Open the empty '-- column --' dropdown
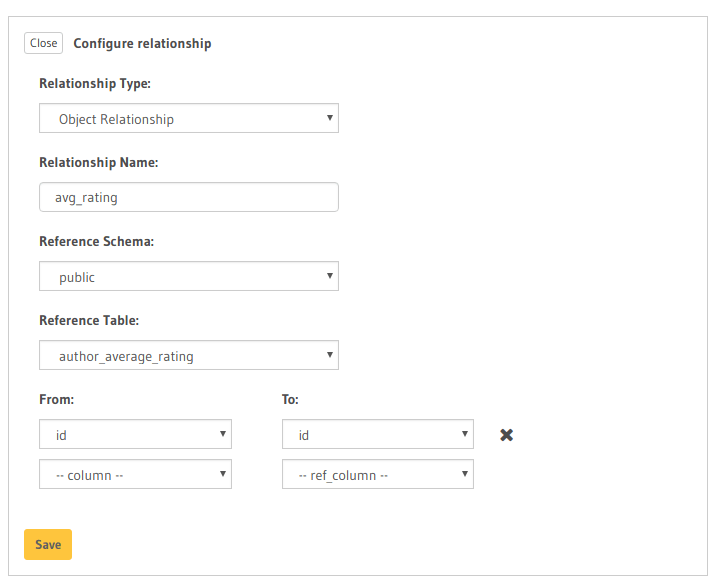The image size is (725, 588). pyautogui.click(x=135, y=475)
